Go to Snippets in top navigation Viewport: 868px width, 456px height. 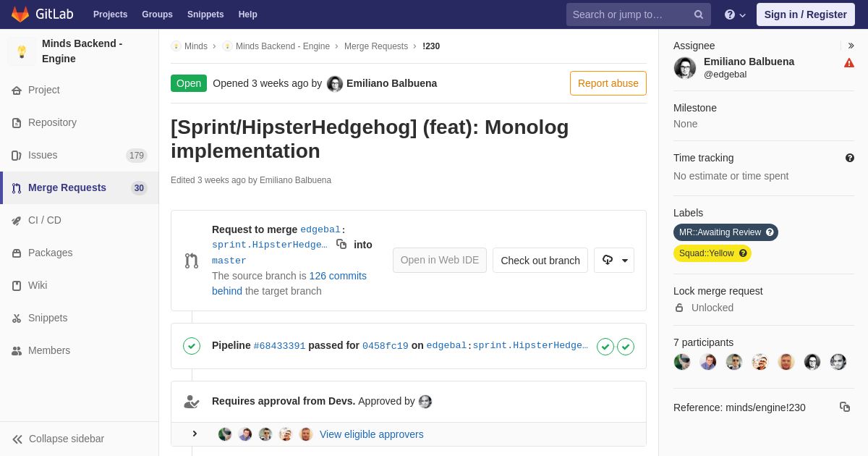[205, 14]
